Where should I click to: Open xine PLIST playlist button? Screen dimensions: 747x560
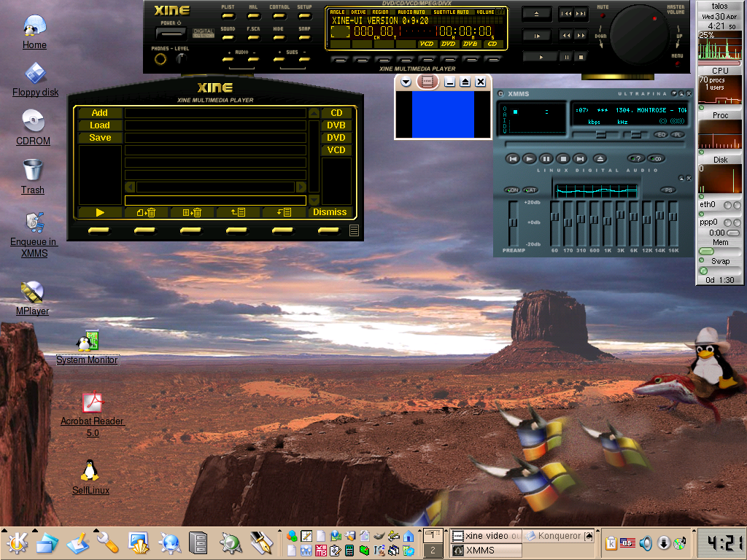[228, 16]
